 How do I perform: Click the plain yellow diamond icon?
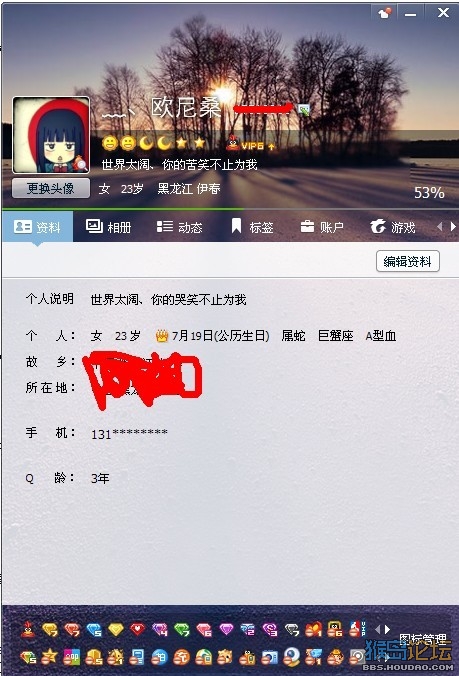pos(116,630)
